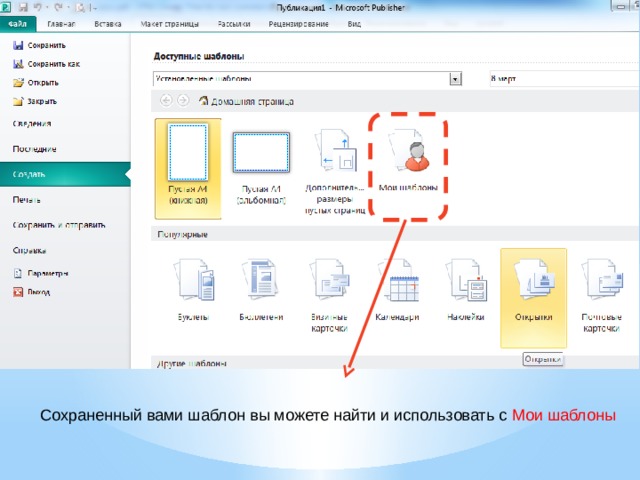Image resolution: width=640 pixels, height=480 pixels.
Task: Click the Save icon in backstage menu
Action: tap(18, 45)
